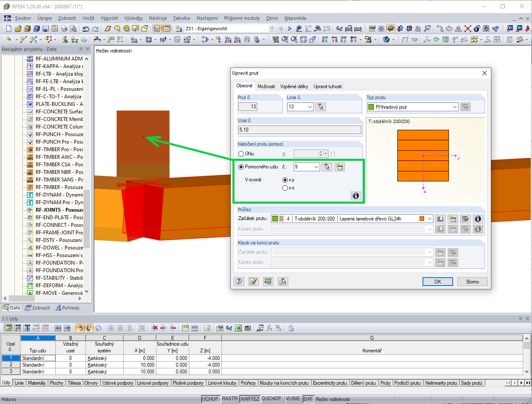Click cell X value 10.000 in row 2
This screenshot has height=404, width=532.
(x=140, y=365)
